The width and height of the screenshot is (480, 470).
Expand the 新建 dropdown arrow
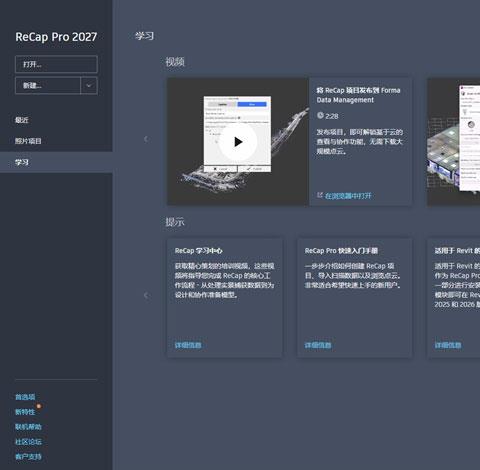(x=89, y=86)
